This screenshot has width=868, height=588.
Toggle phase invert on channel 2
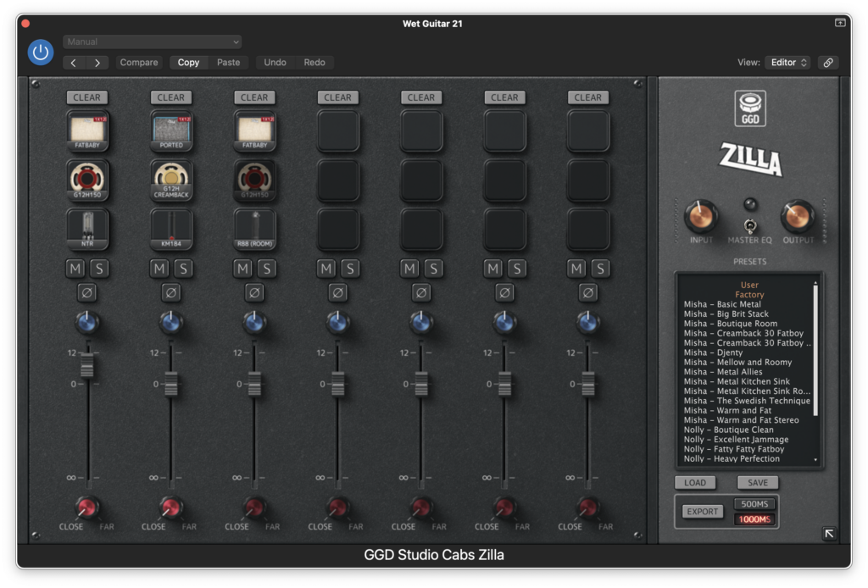coord(170,292)
